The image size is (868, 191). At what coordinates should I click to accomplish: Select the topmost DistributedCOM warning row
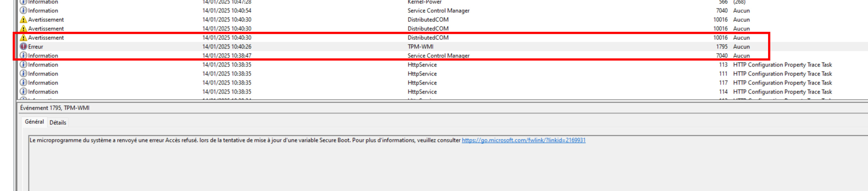[428, 20]
